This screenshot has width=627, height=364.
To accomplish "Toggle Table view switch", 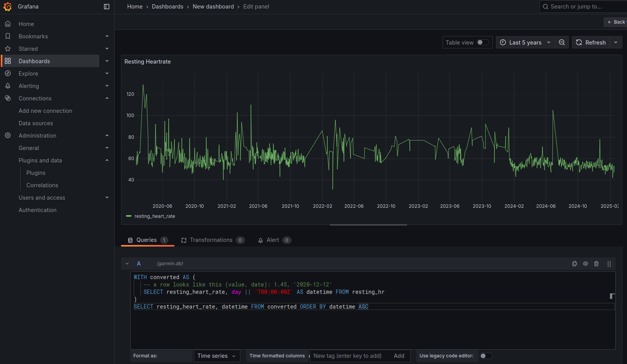I will pos(483,43).
